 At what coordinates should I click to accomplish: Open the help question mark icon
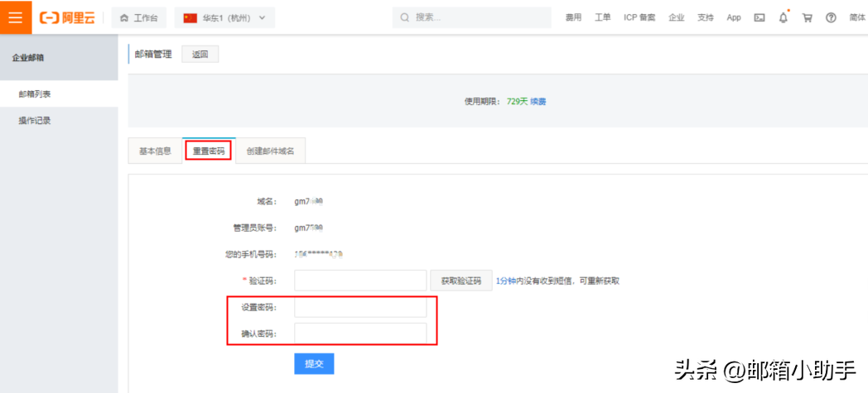click(x=831, y=17)
